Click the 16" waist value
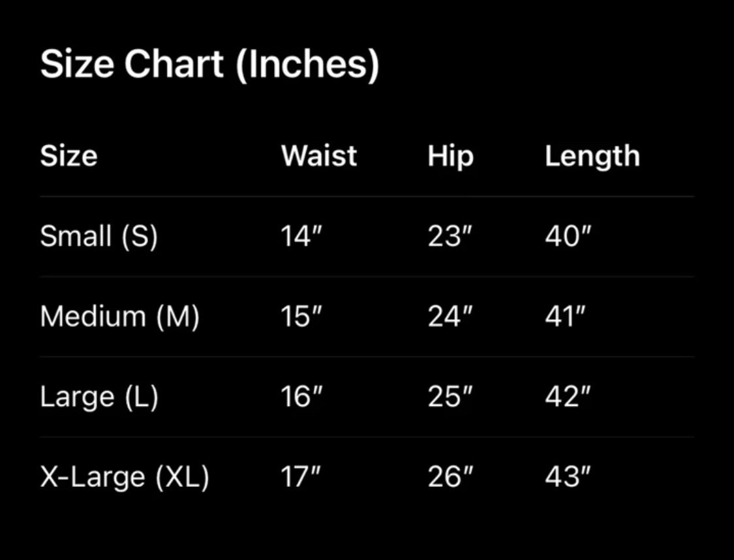734x560 pixels. 301,397
